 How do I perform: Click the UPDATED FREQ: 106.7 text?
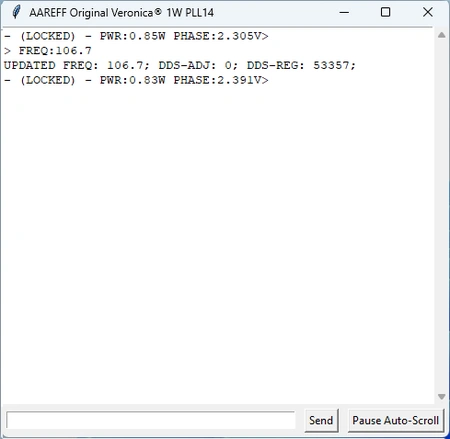coord(77,65)
